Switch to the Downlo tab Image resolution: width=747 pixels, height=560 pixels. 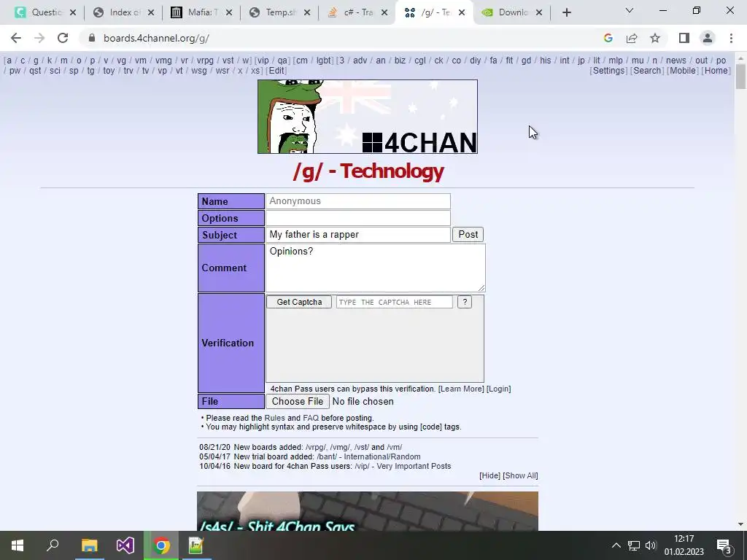coord(512,12)
